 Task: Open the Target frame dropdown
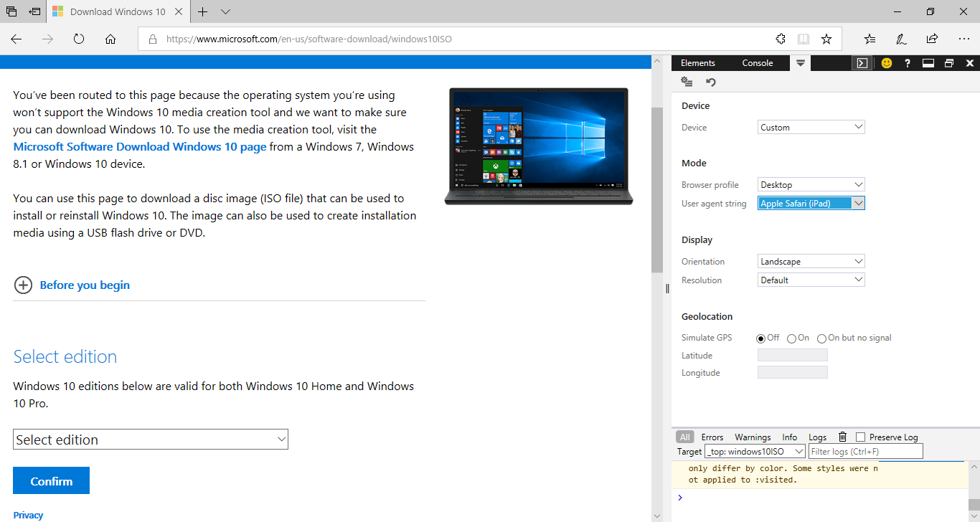click(755, 451)
